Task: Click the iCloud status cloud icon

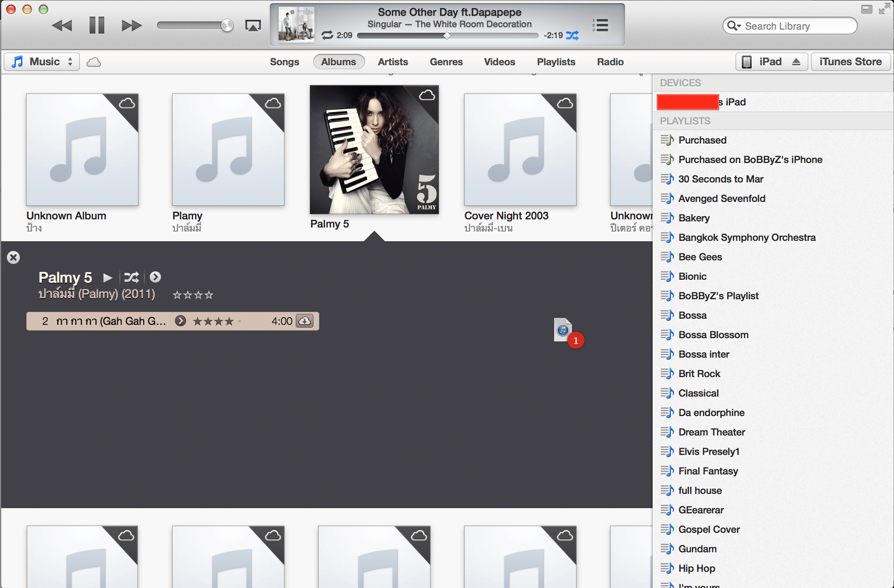Action: click(x=94, y=62)
